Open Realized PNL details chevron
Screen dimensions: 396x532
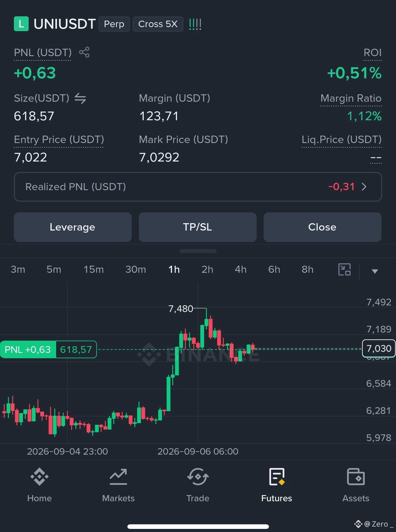pyautogui.click(x=364, y=187)
